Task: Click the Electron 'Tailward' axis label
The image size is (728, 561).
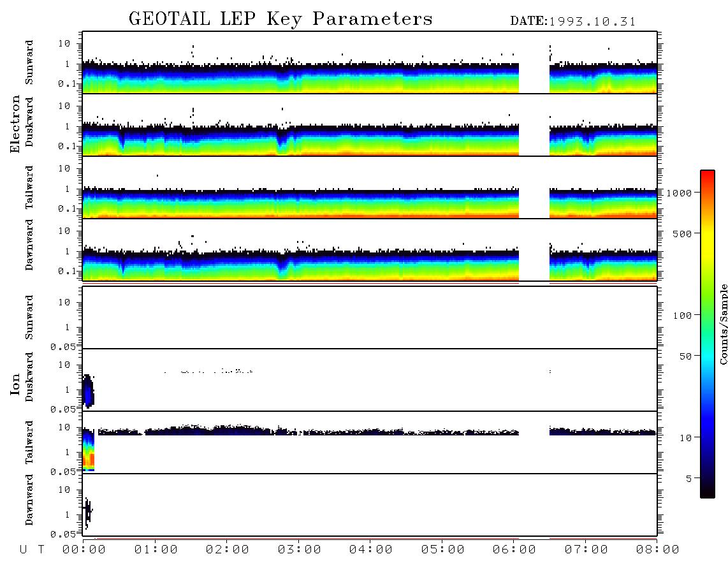Action: (x=29, y=187)
